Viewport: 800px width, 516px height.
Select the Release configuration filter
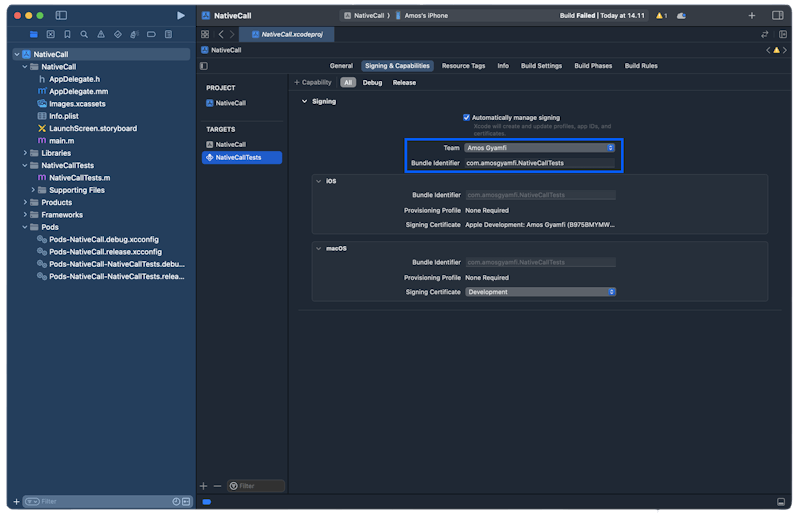point(404,83)
